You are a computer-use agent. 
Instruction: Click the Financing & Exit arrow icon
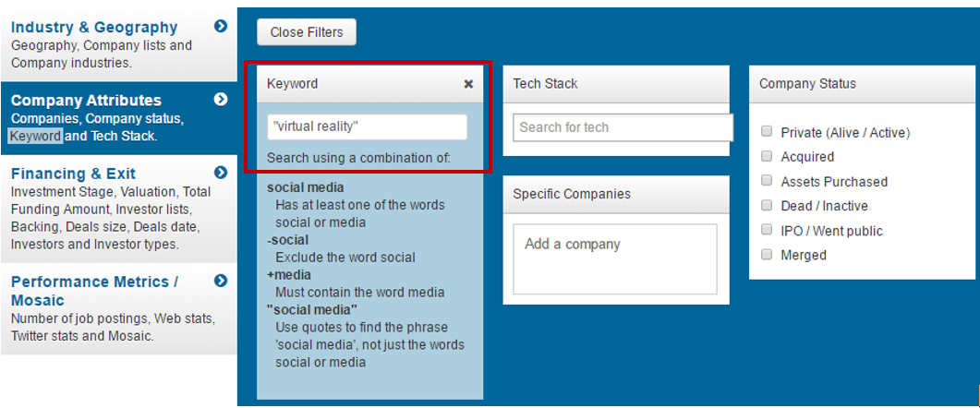tap(221, 173)
